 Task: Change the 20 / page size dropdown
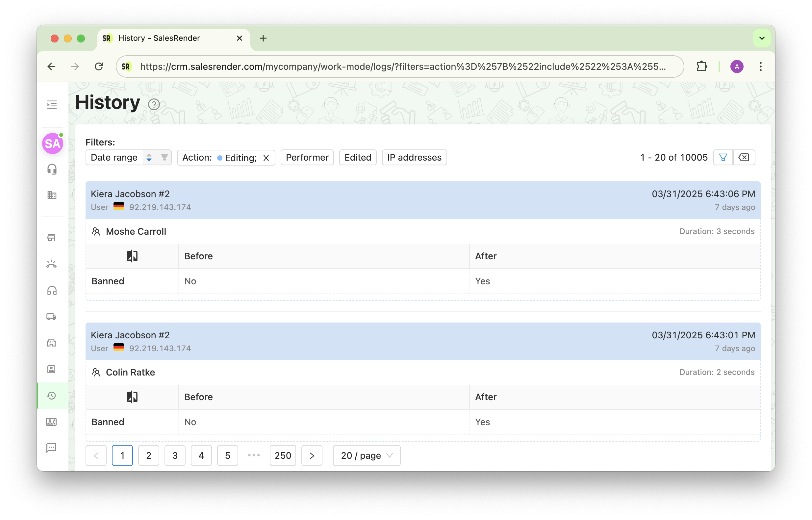(x=367, y=455)
